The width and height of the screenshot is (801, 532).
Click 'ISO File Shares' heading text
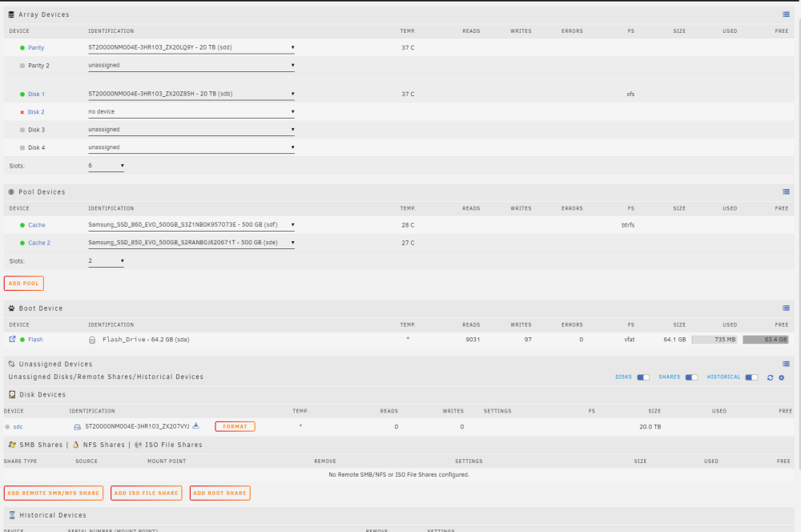pos(174,445)
